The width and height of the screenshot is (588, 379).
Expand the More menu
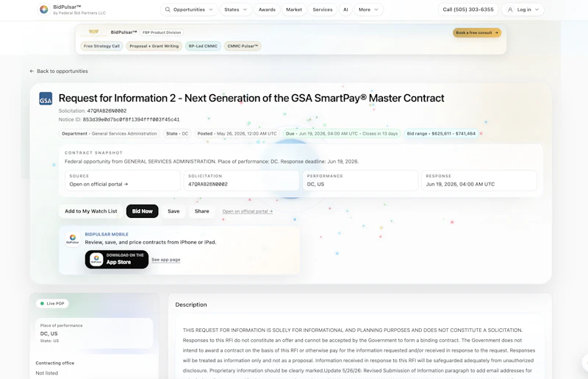[368, 10]
